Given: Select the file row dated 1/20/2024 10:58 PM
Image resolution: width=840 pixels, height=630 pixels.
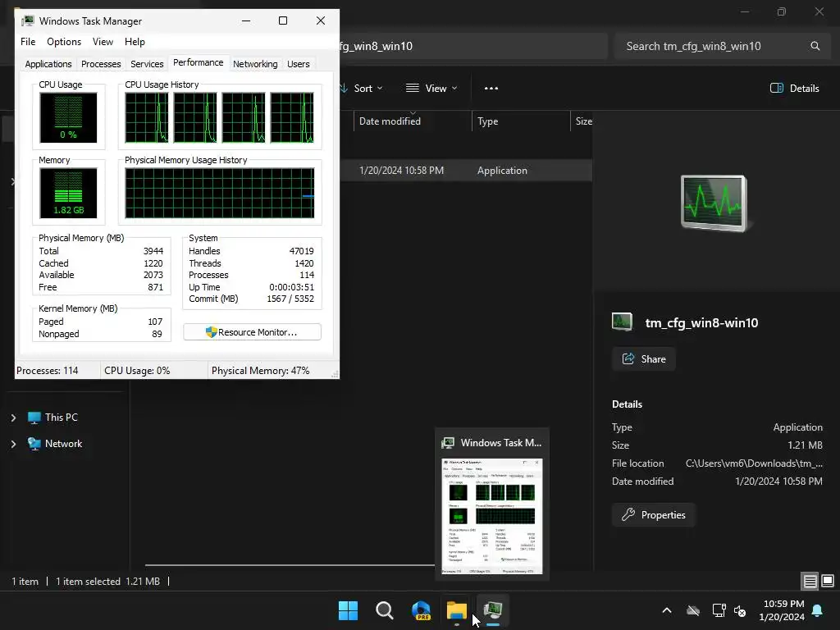Looking at the screenshot, I should 466,171.
